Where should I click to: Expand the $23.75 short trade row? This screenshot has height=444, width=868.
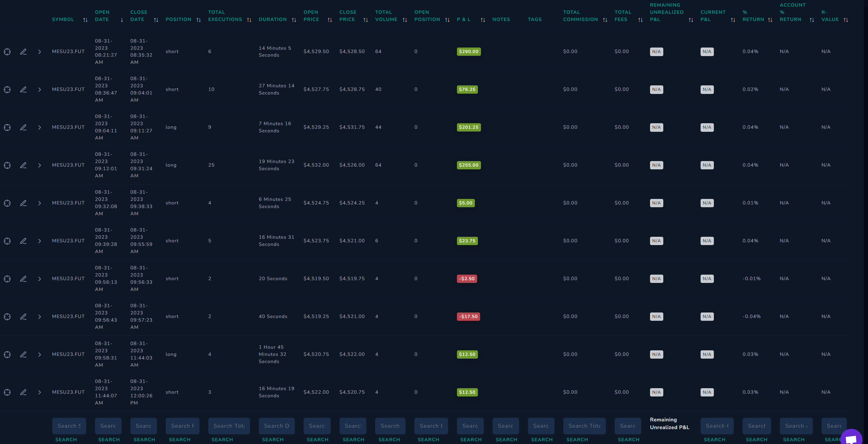40,241
